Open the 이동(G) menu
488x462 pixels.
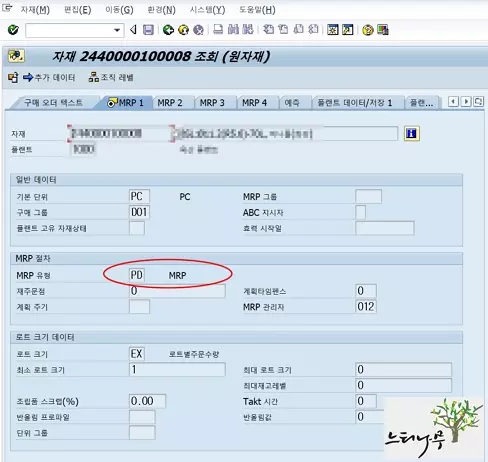(119, 10)
